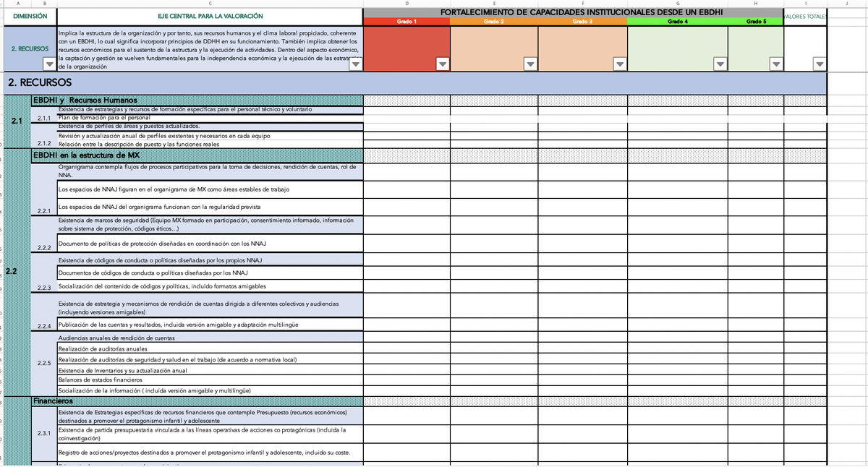Viewport: 868px width, 467px height.
Task: Select Relación entre la descripción de puesto row
Action: coord(210,144)
